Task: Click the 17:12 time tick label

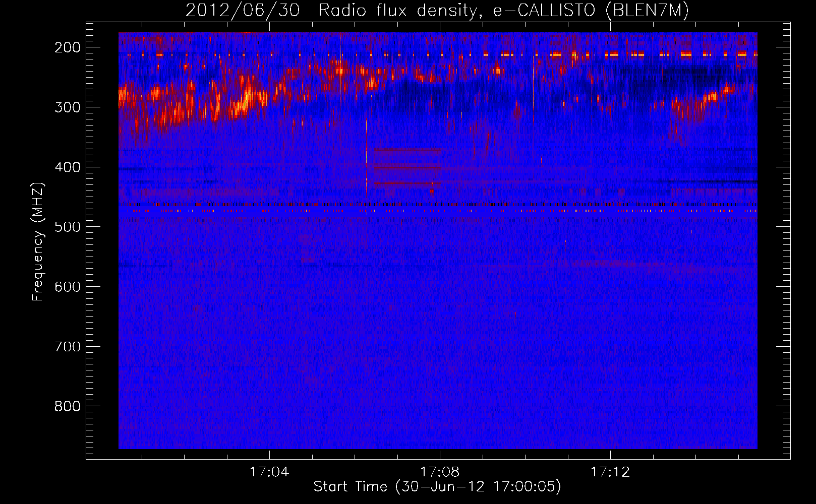Action: (610, 472)
